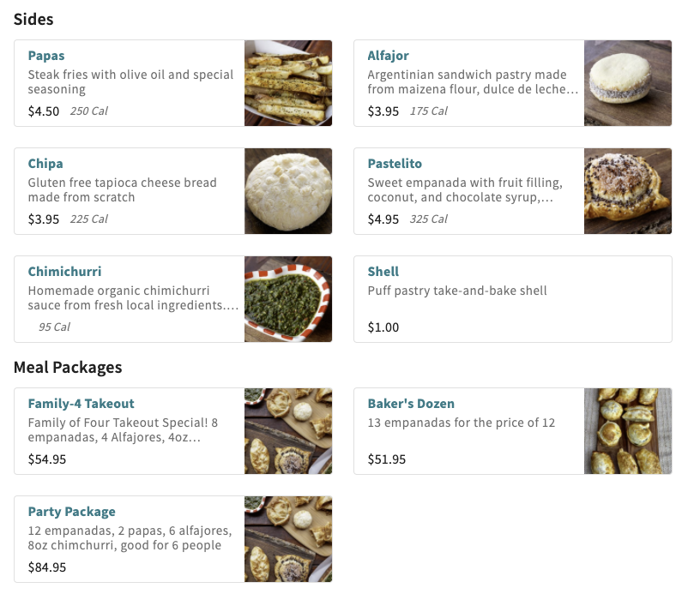Choose the Pastelito title link
Viewport: 700px width, 594px height.
pyautogui.click(x=395, y=164)
